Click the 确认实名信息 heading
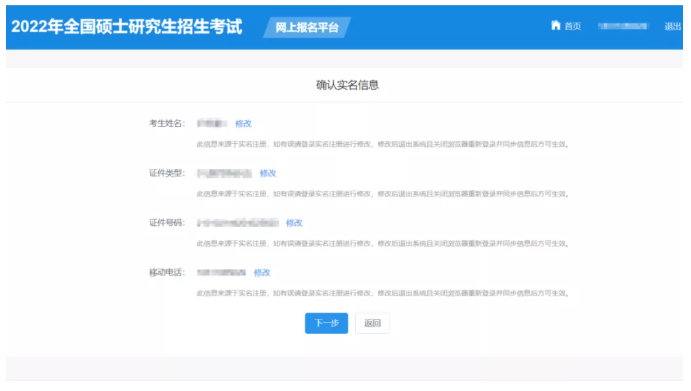 tap(347, 85)
